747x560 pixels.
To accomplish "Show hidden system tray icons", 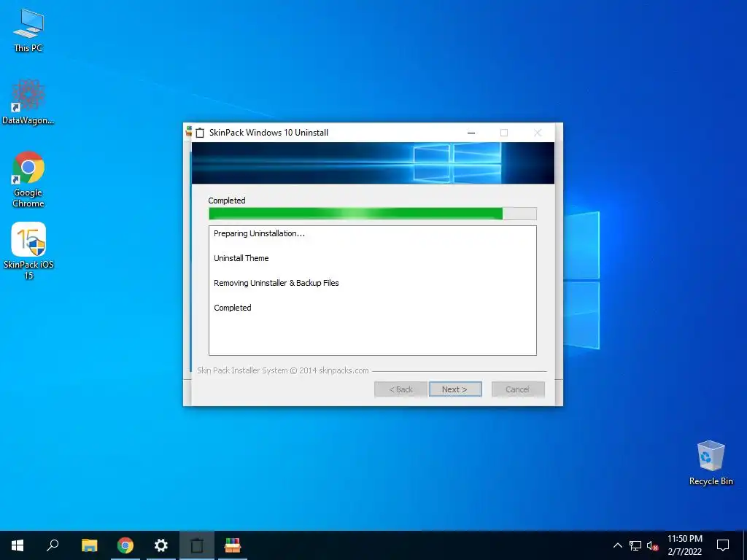I will coord(617,545).
